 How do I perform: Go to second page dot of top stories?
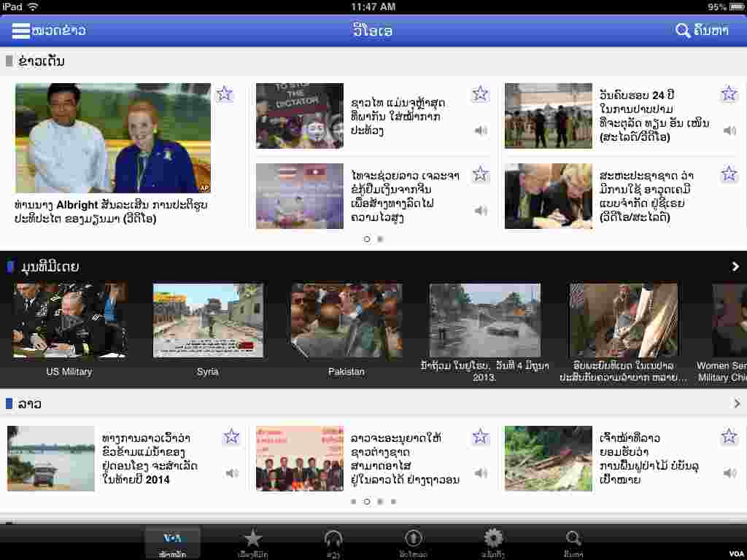(x=380, y=239)
